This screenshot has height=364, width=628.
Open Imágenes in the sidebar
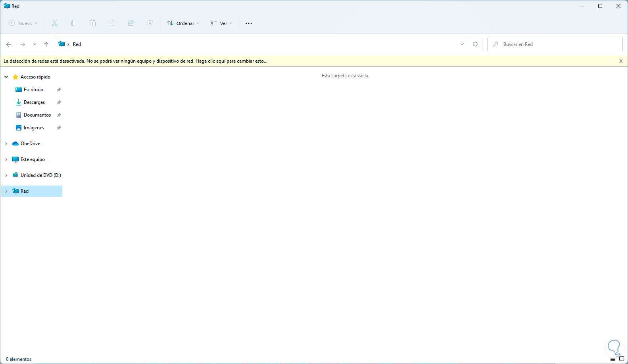(34, 128)
